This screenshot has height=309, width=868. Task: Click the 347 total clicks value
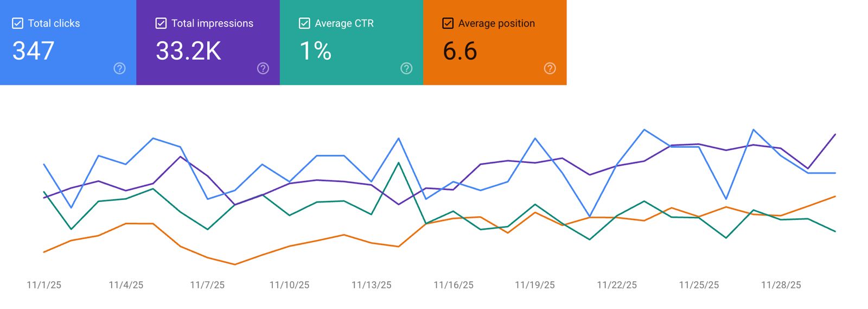[34, 51]
